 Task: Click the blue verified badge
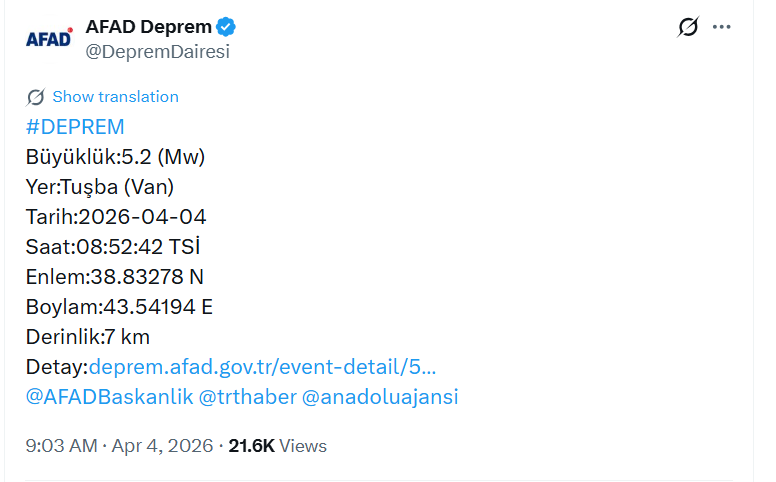[227, 26]
